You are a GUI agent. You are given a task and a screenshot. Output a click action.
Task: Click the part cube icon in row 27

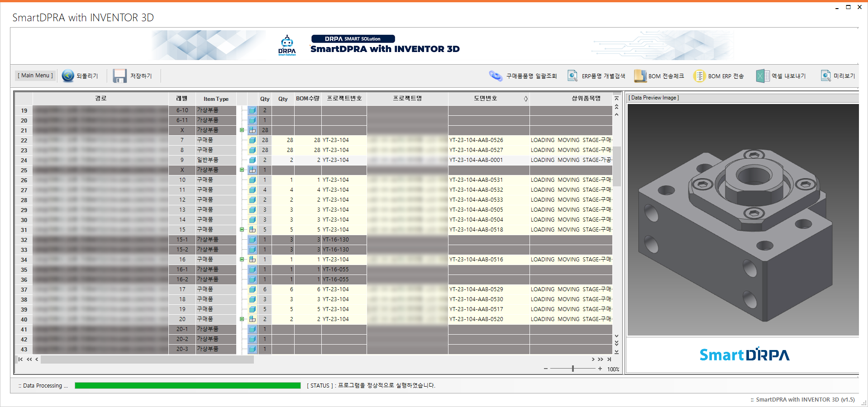click(x=253, y=190)
